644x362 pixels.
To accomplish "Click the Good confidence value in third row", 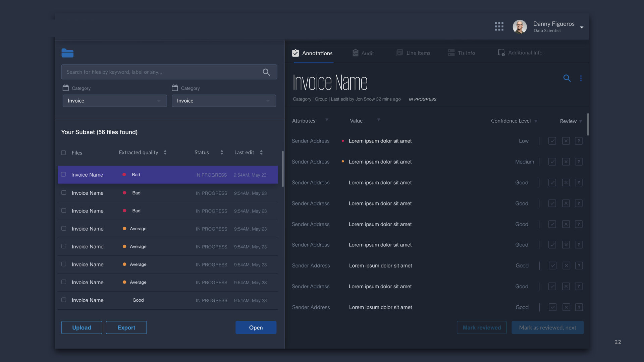I will tap(522, 183).
